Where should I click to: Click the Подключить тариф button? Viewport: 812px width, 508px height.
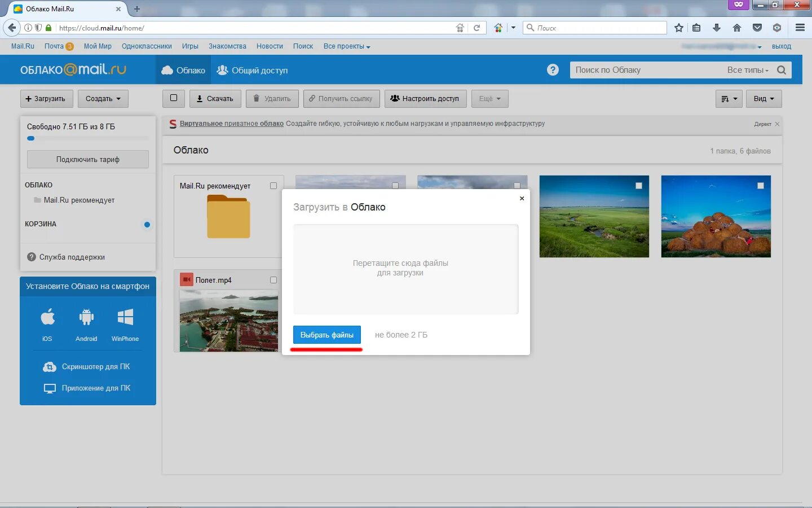(88, 159)
